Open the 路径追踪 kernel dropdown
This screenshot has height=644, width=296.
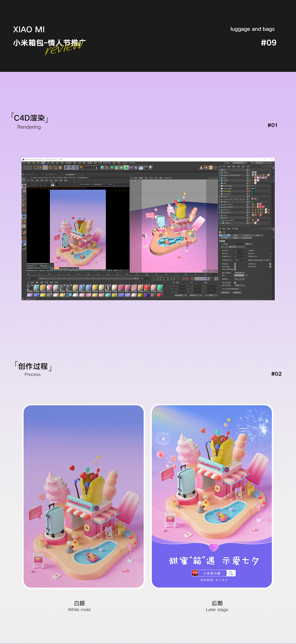pyautogui.click(x=98, y=184)
